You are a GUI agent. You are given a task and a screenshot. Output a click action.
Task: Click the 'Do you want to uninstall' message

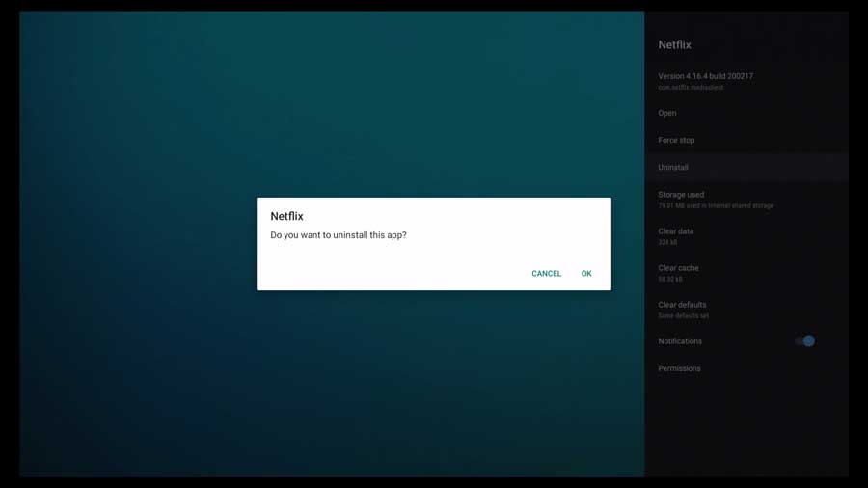(x=339, y=235)
